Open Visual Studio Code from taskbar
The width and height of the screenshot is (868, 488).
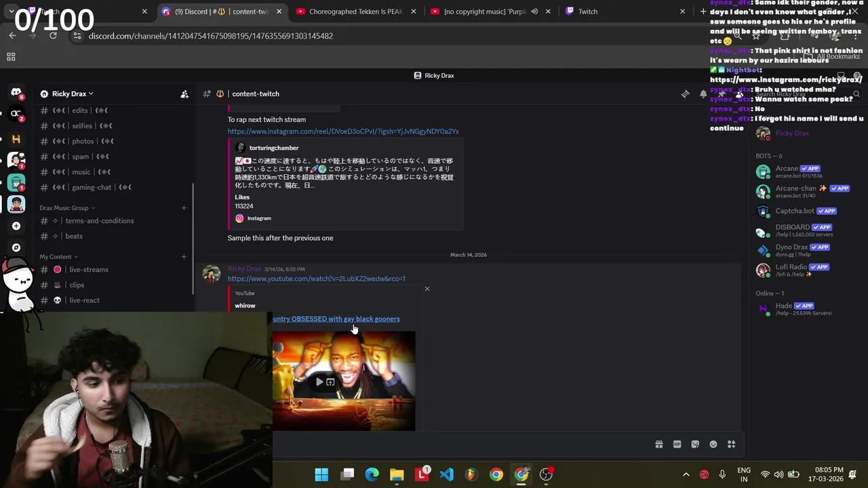pos(446,474)
